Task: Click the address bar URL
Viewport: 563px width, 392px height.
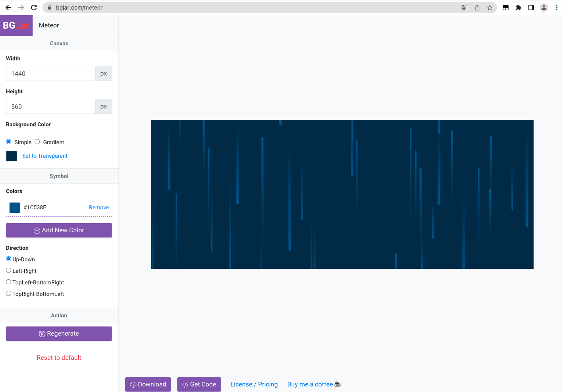Action: click(x=79, y=8)
